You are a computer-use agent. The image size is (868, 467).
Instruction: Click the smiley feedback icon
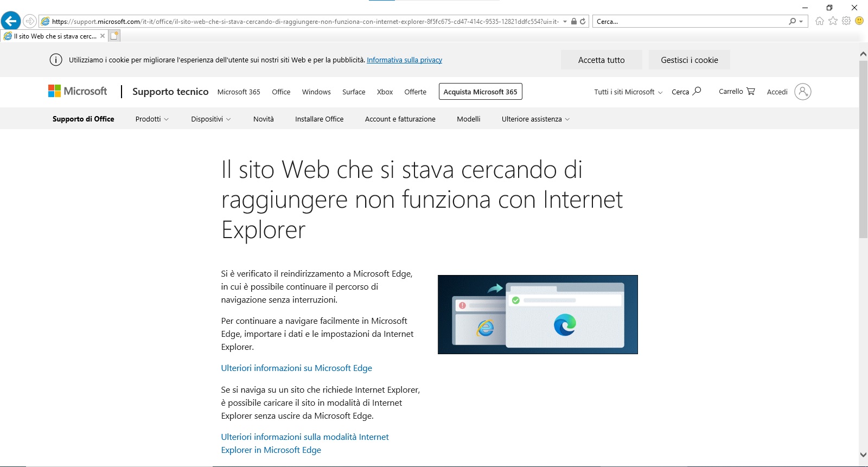[x=859, y=21]
